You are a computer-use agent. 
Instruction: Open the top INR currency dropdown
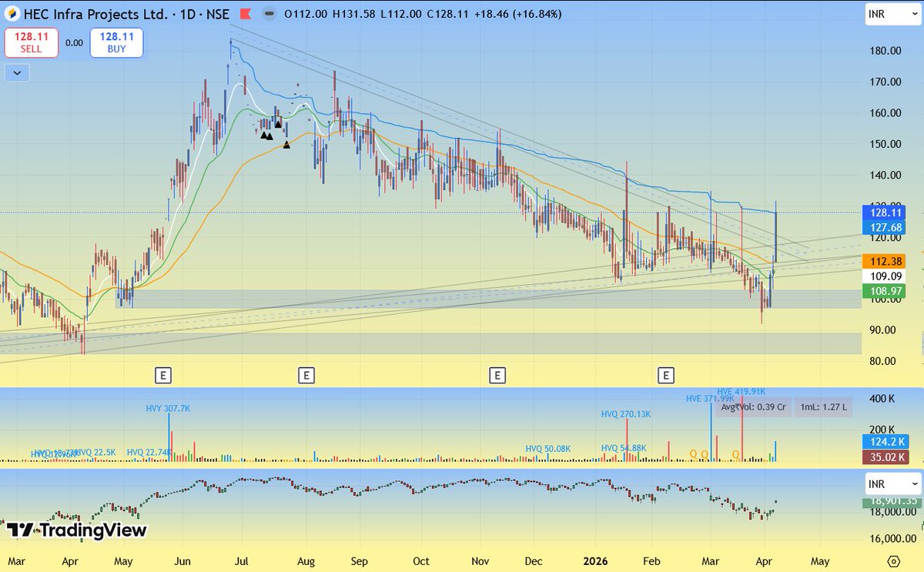892,14
